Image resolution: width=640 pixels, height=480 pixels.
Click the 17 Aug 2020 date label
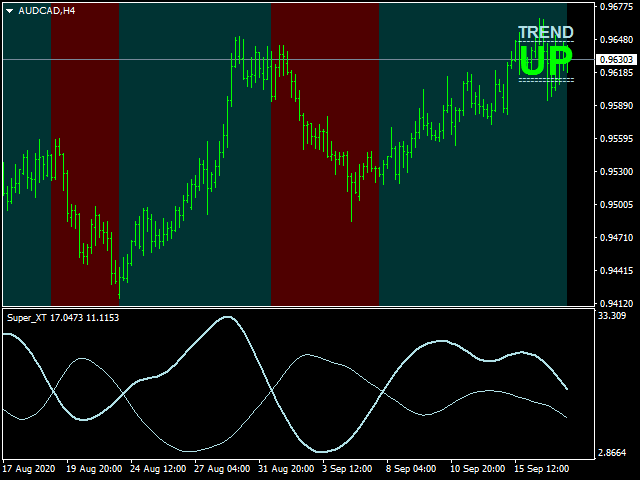(30, 468)
